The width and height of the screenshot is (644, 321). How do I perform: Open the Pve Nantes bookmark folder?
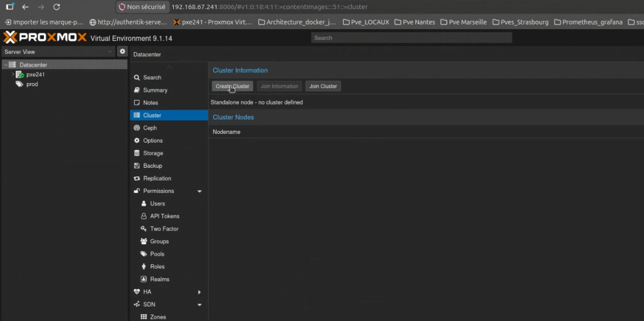pyautogui.click(x=414, y=22)
